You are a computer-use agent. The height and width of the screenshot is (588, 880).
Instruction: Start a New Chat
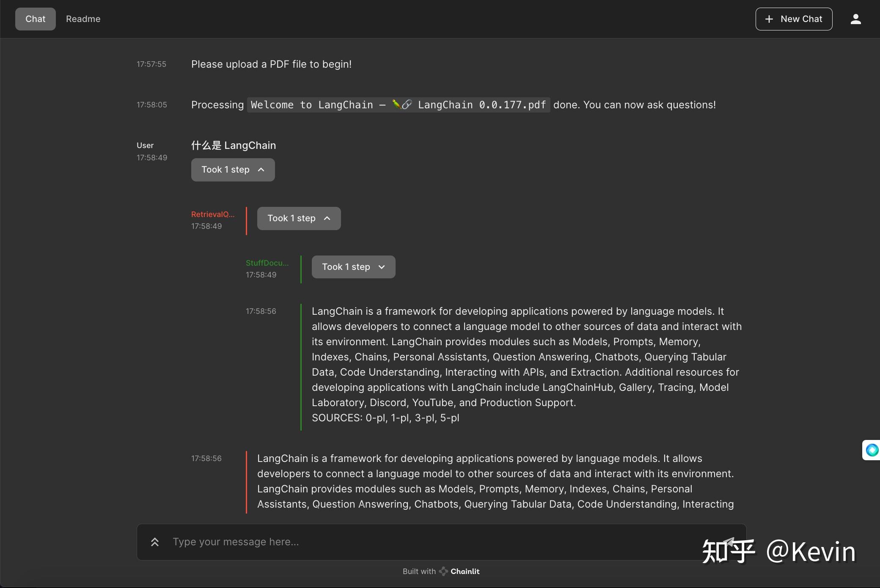[793, 19]
